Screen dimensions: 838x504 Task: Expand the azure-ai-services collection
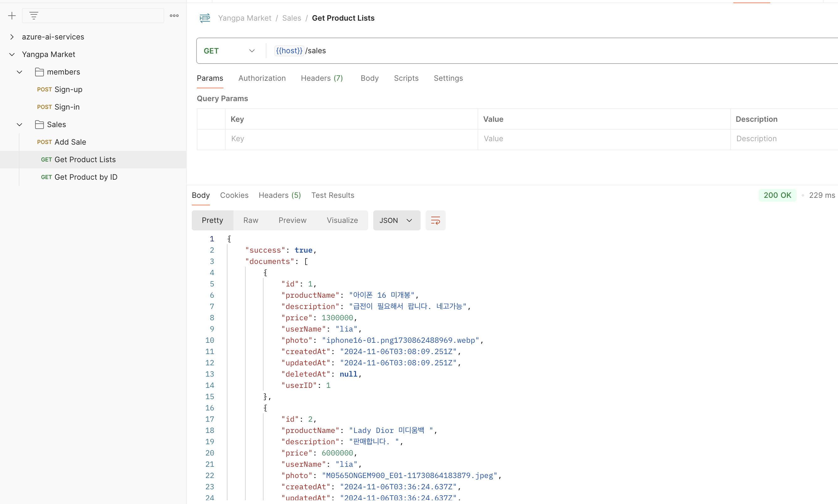[x=12, y=37]
